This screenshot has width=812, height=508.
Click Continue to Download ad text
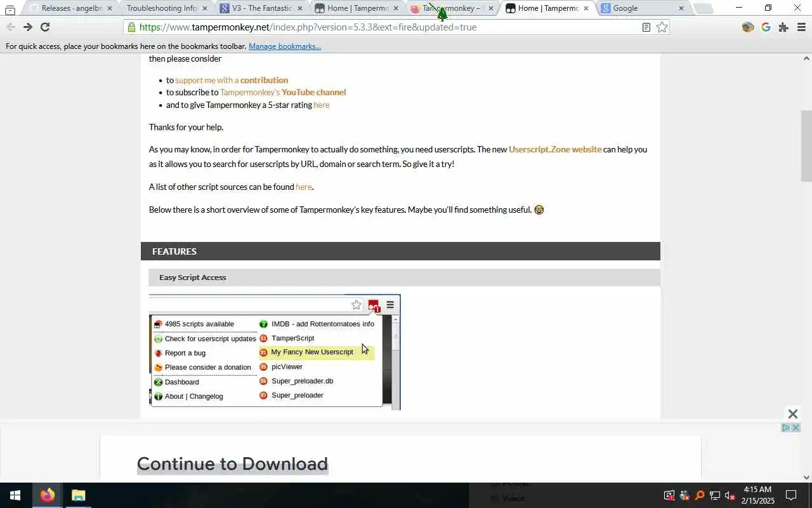click(232, 464)
